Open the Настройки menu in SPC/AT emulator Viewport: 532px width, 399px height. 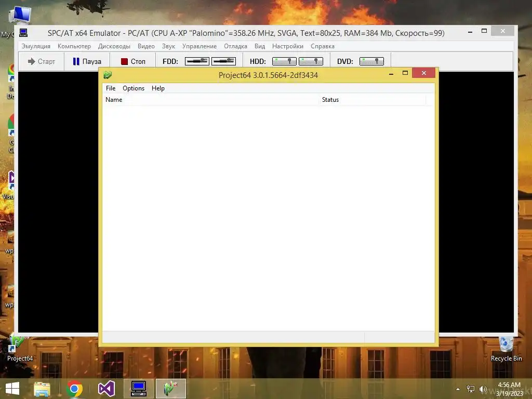(287, 46)
